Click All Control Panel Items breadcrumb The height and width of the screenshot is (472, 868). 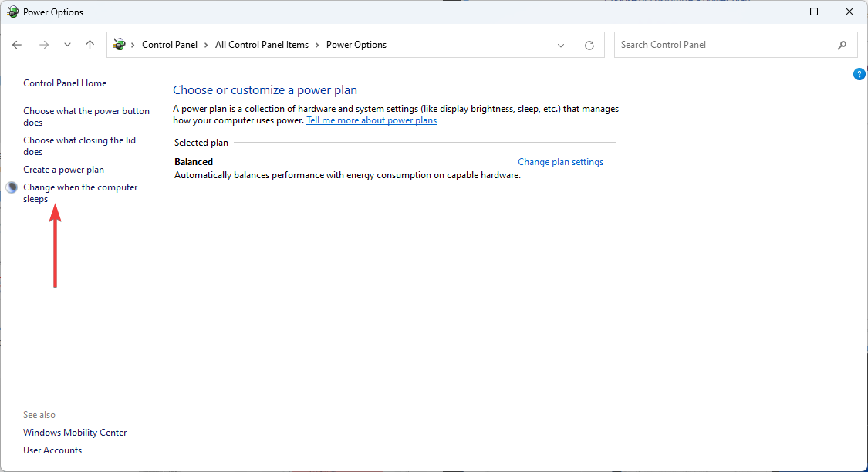262,45
